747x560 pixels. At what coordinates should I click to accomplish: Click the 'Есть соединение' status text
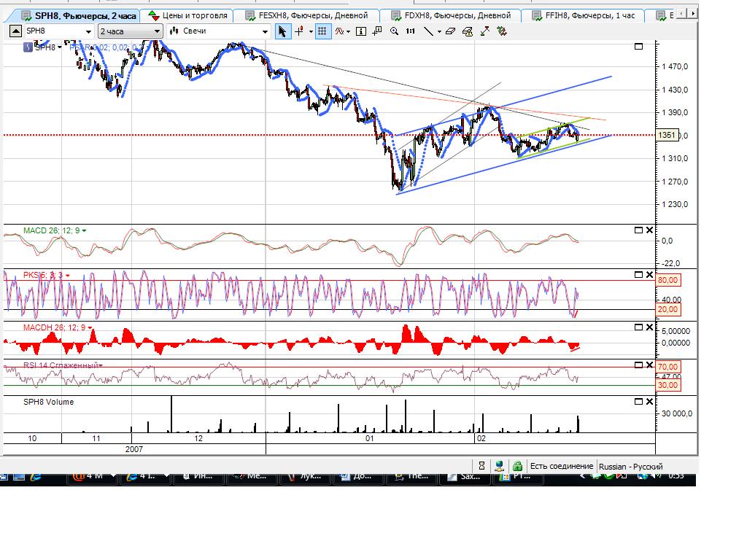(x=562, y=466)
